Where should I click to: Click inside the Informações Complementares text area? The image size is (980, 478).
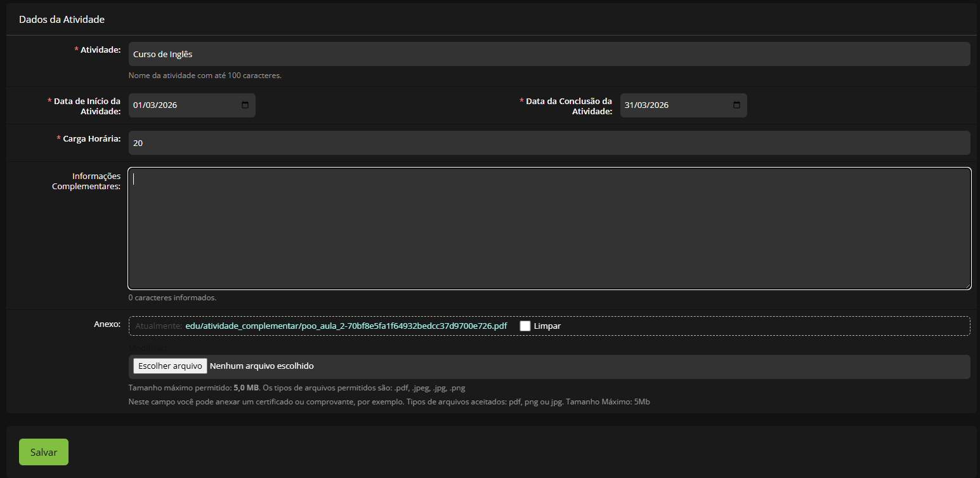click(549, 229)
